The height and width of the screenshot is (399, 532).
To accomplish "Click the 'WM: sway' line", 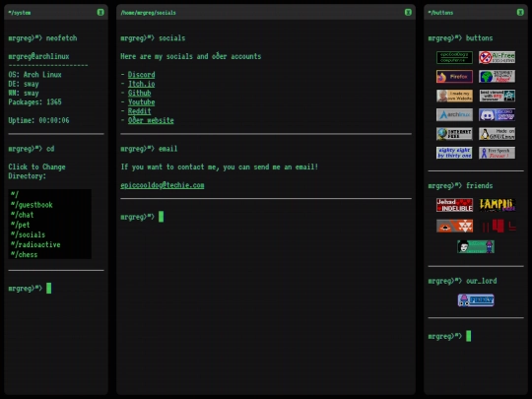I will [x=24, y=93].
